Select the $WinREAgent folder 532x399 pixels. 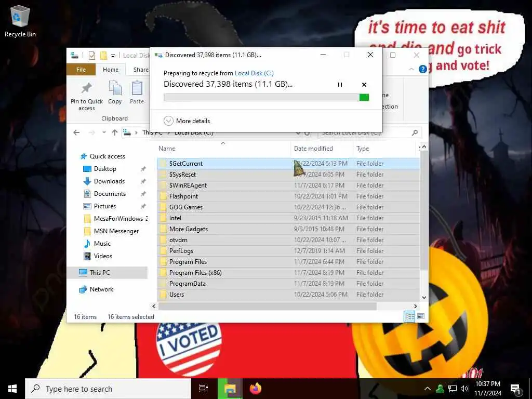point(288,185)
